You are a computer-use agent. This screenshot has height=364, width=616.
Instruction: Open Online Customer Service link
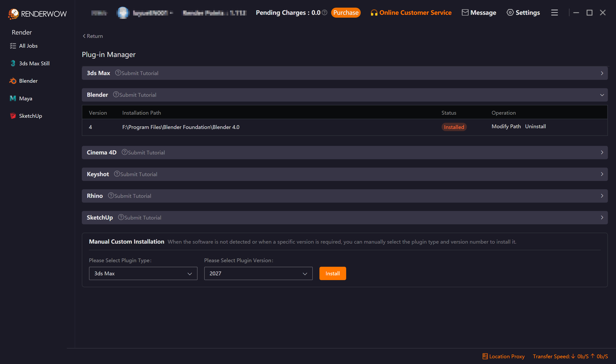tap(415, 12)
